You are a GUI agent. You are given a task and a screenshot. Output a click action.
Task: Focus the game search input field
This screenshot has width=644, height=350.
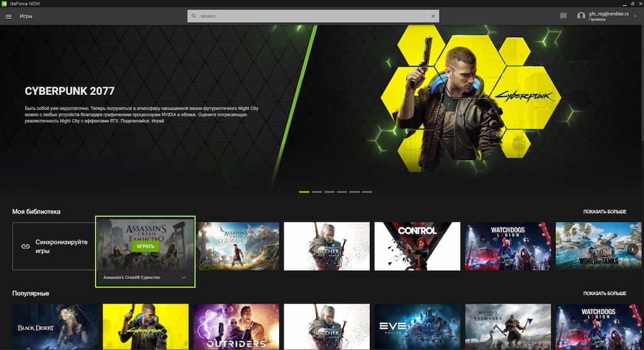(x=313, y=16)
